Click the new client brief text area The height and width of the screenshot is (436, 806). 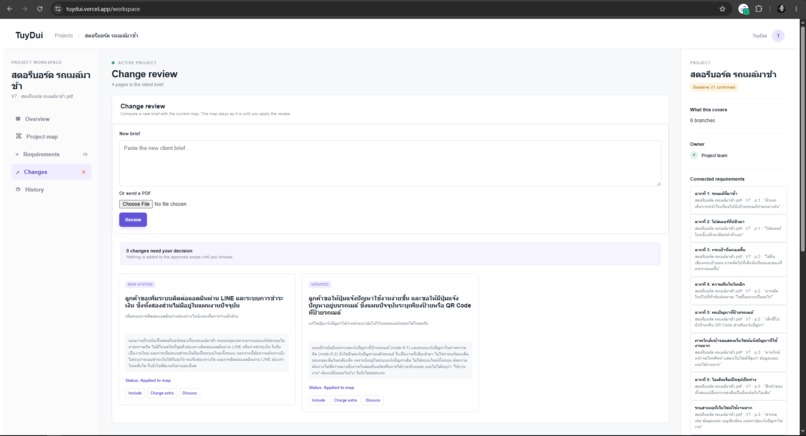(390, 164)
